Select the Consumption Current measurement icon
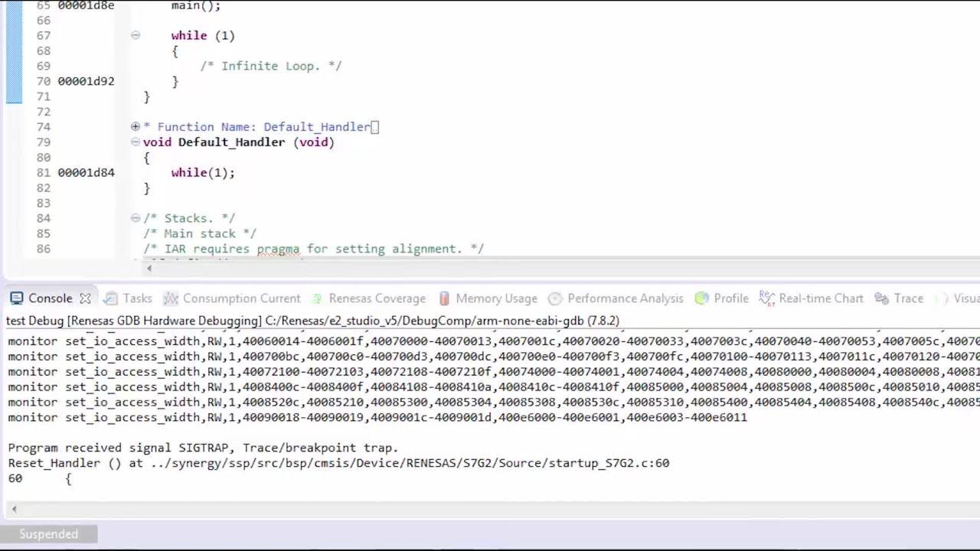This screenshot has height=551, width=980. pyautogui.click(x=171, y=298)
